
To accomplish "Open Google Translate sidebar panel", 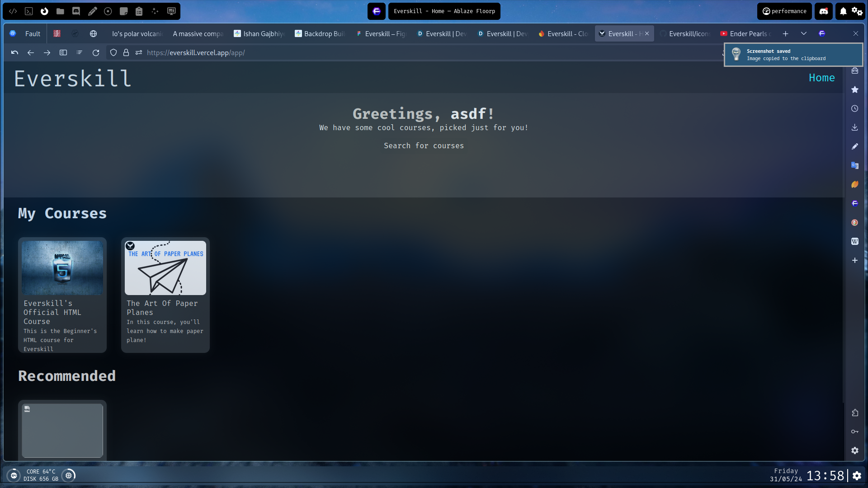I will [854, 165].
